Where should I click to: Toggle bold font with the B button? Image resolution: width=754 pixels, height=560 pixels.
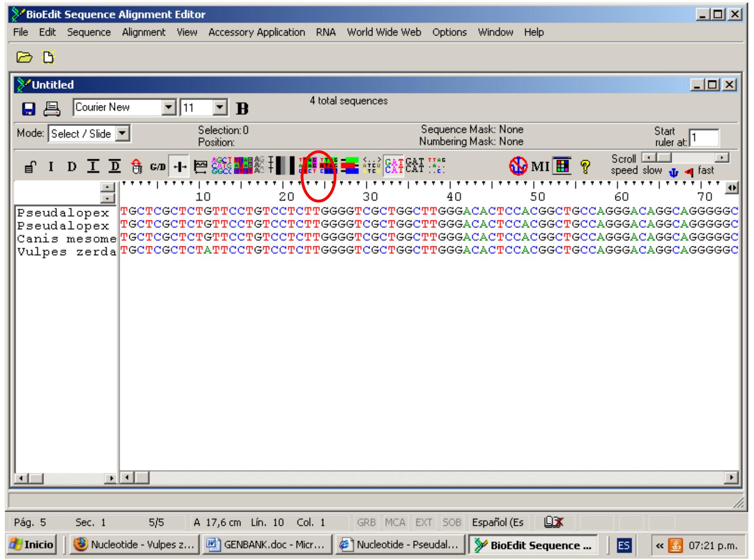coord(242,108)
